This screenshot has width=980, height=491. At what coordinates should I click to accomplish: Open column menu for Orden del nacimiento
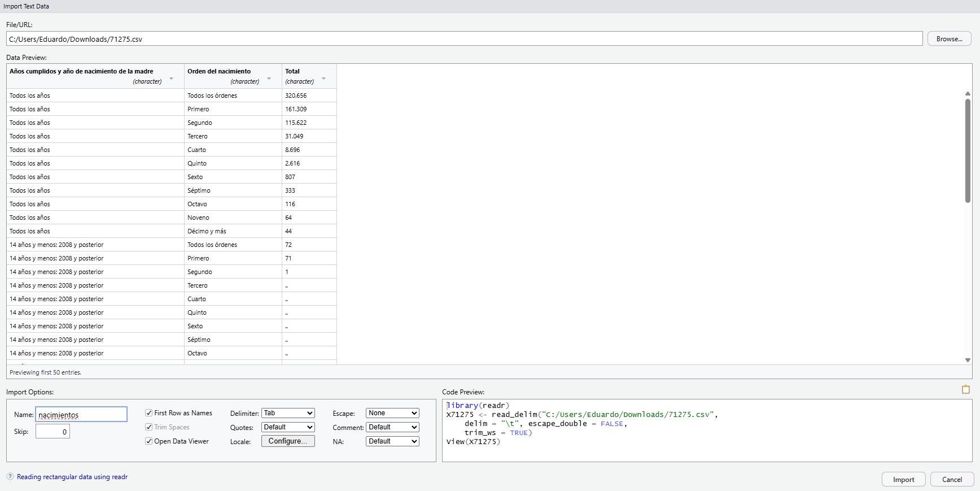tap(269, 79)
